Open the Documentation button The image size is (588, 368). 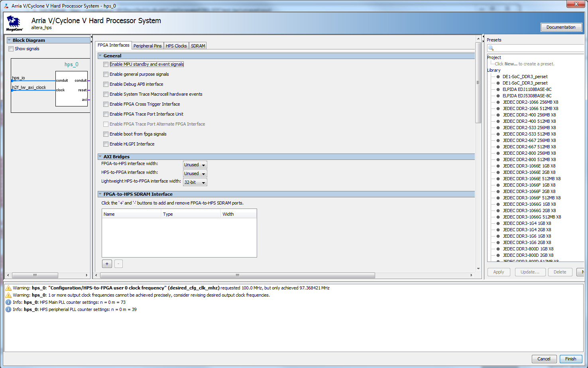click(x=561, y=27)
